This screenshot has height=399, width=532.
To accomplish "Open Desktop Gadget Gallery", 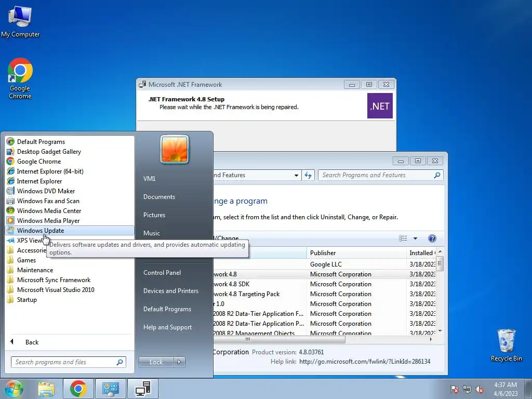I will click(x=70, y=152).
